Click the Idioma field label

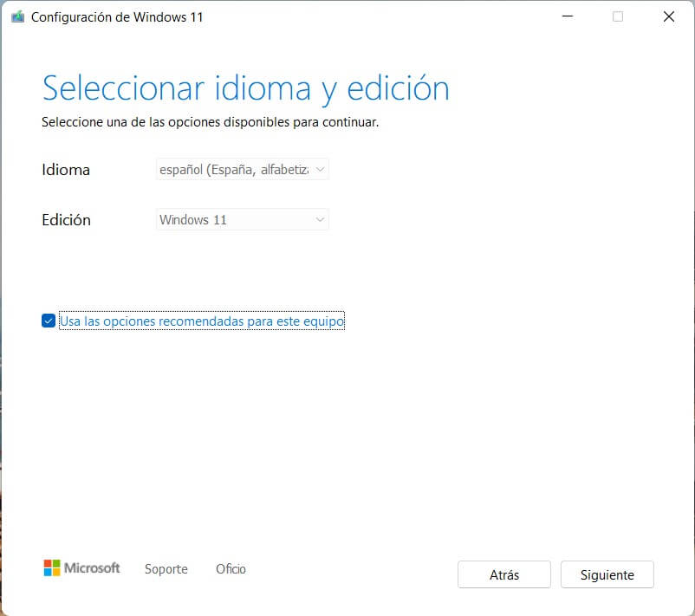tap(66, 170)
